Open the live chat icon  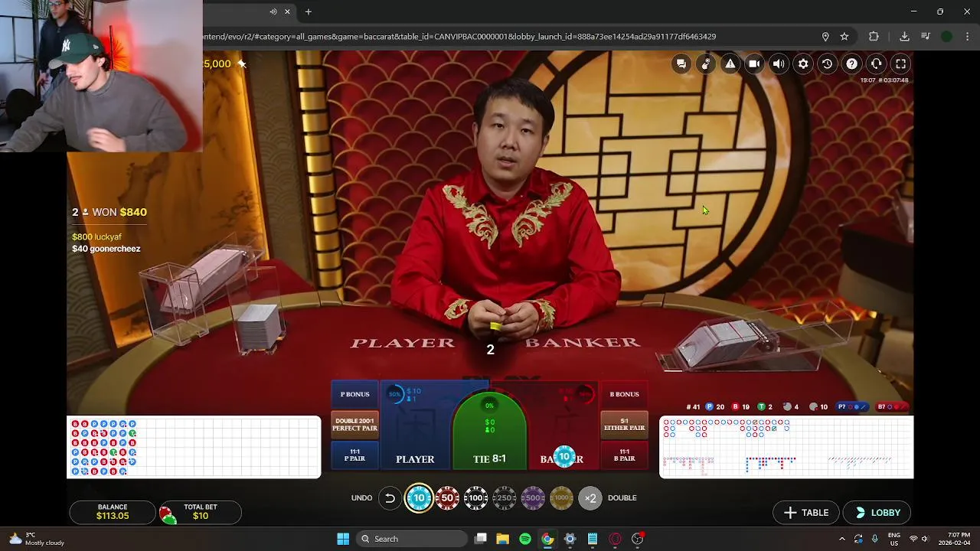pyautogui.click(x=681, y=64)
